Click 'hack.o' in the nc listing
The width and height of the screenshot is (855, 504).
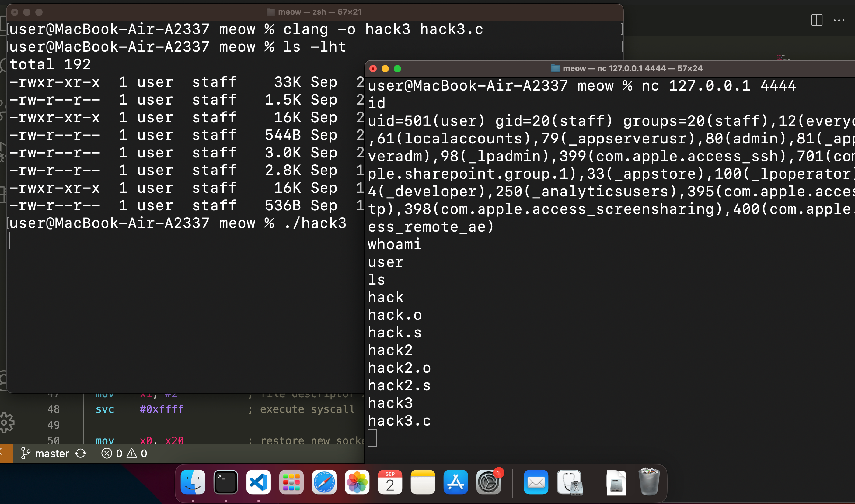click(395, 315)
